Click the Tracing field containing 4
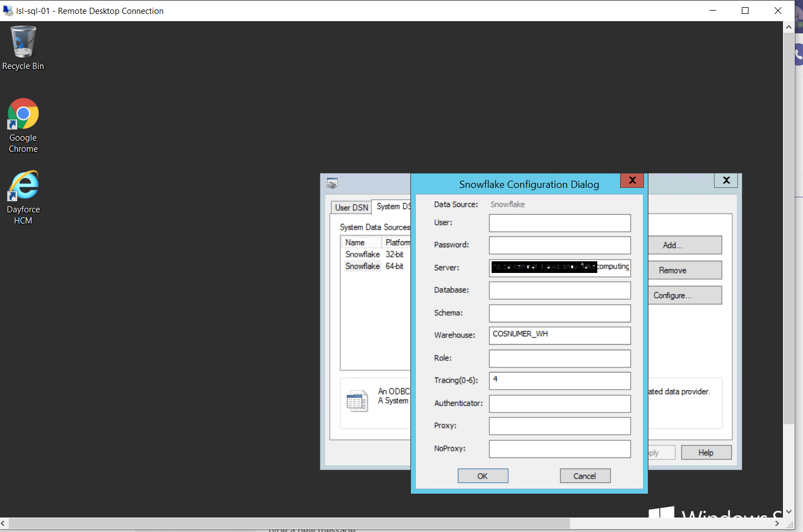This screenshot has width=803, height=532. click(x=559, y=380)
